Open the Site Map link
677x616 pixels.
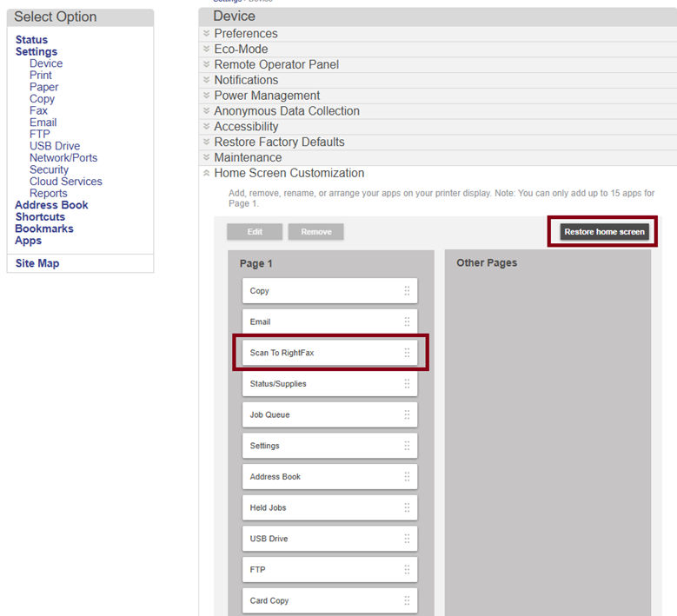point(37,263)
